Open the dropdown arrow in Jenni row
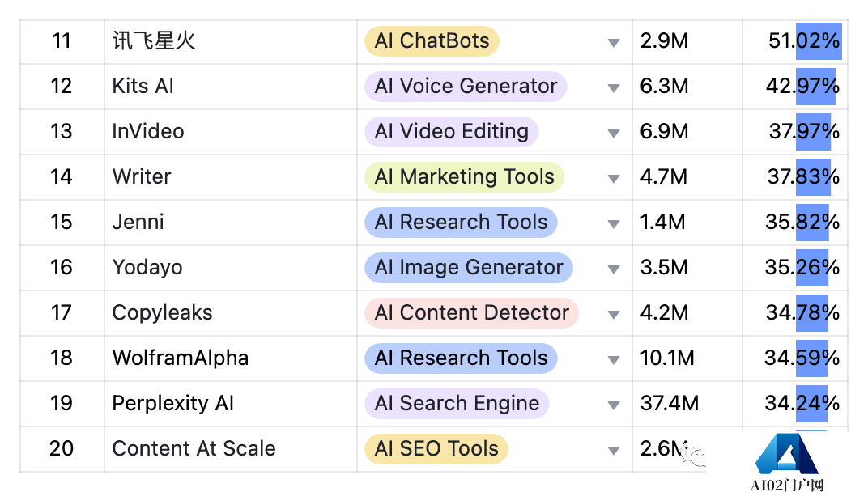868x492 pixels. 613,224
